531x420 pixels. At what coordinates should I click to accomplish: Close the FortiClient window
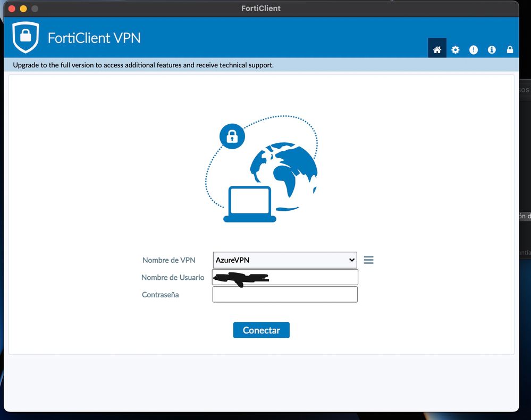pyautogui.click(x=12, y=8)
